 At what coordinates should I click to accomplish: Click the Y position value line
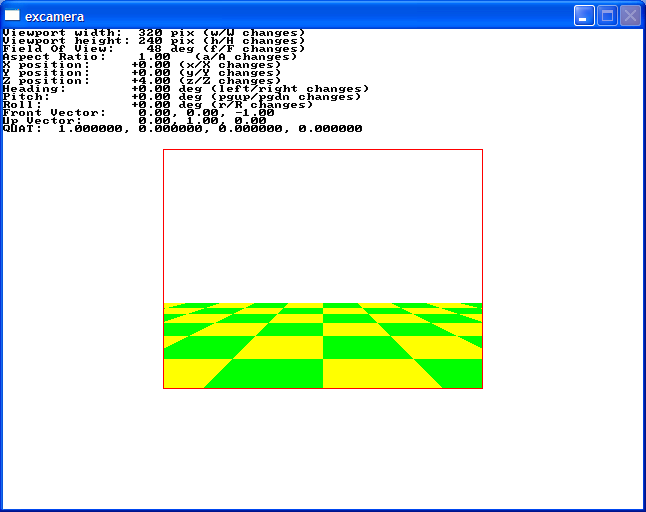tap(142, 73)
